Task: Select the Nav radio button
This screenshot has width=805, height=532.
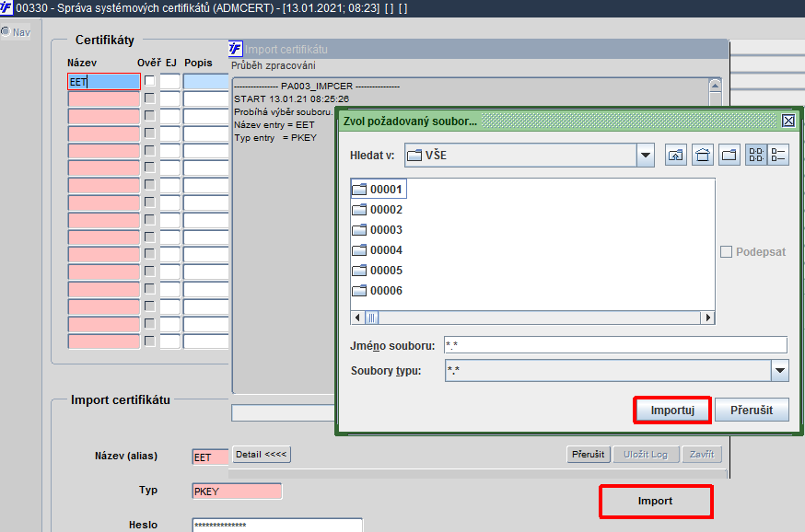Action: point(6,31)
